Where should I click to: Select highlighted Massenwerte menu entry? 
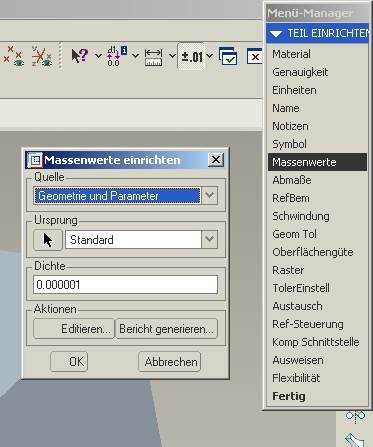[317, 162]
